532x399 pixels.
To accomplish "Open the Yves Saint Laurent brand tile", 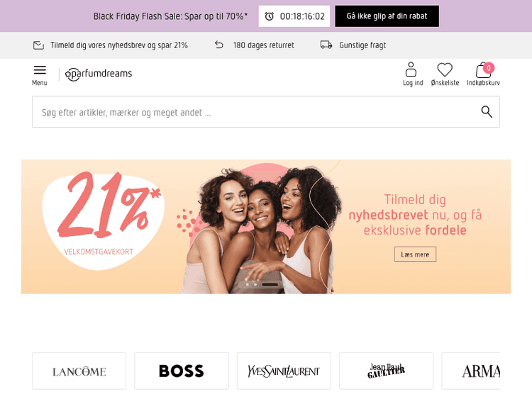I will (x=284, y=371).
